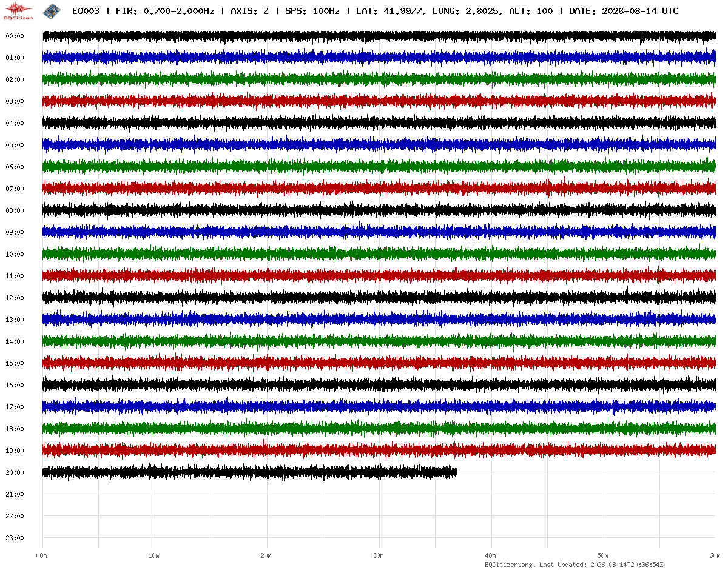The width and height of the screenshot is (728, 570).
Task: Click the 13:00 hour label
Action: [15, 320]
